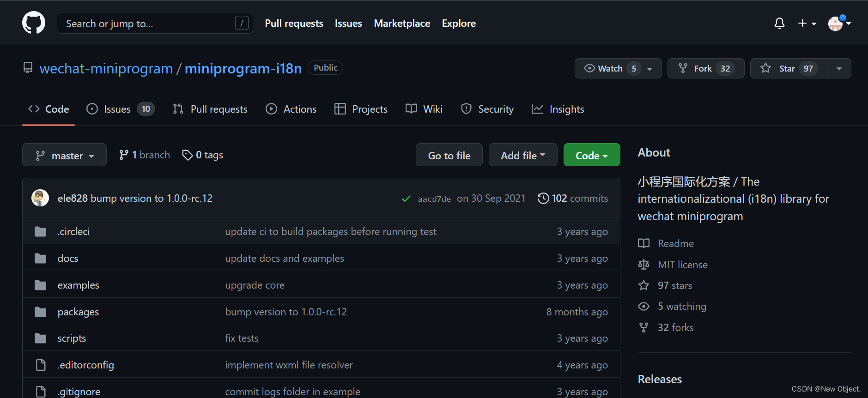Screen dimensions: 868x398
Task: Open the GitHub home logo
Action: 34,23
